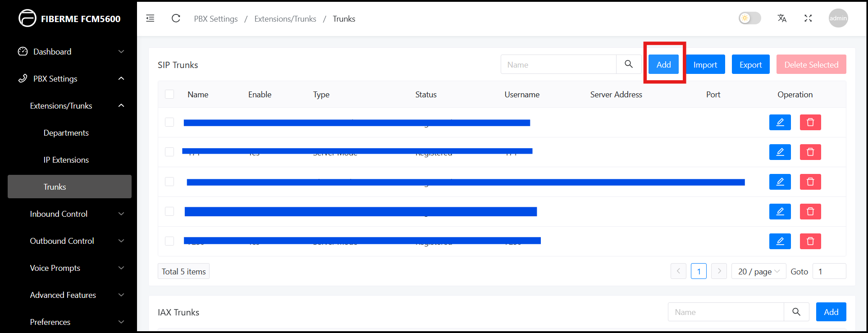
Task: Check the fourth trunk row checkbox
Action: tap(169, 211)
